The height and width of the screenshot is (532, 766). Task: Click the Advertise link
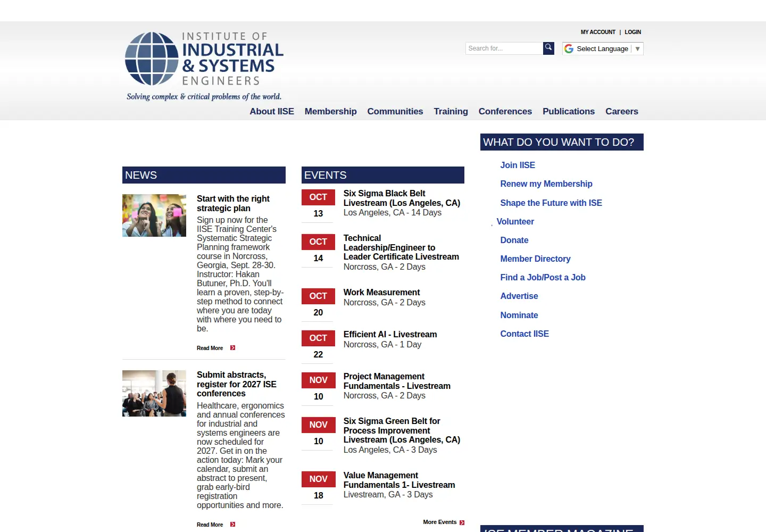pos(519,296)
